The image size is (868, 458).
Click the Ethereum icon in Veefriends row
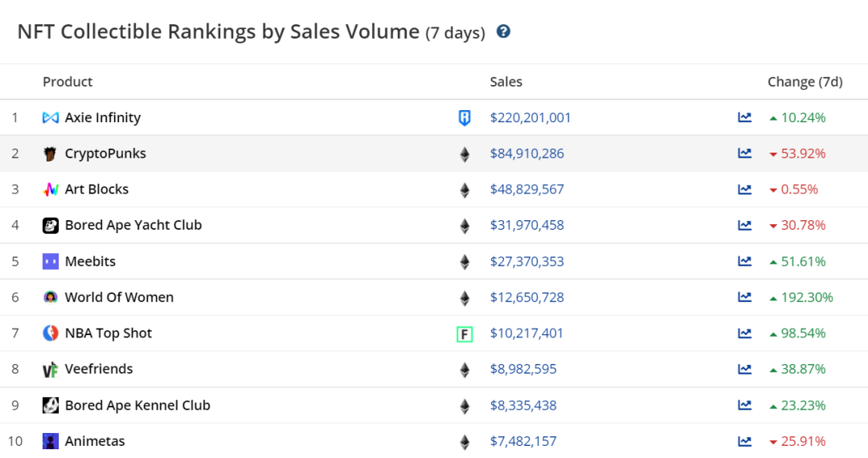pyautogui.click(x=465, y=370)
